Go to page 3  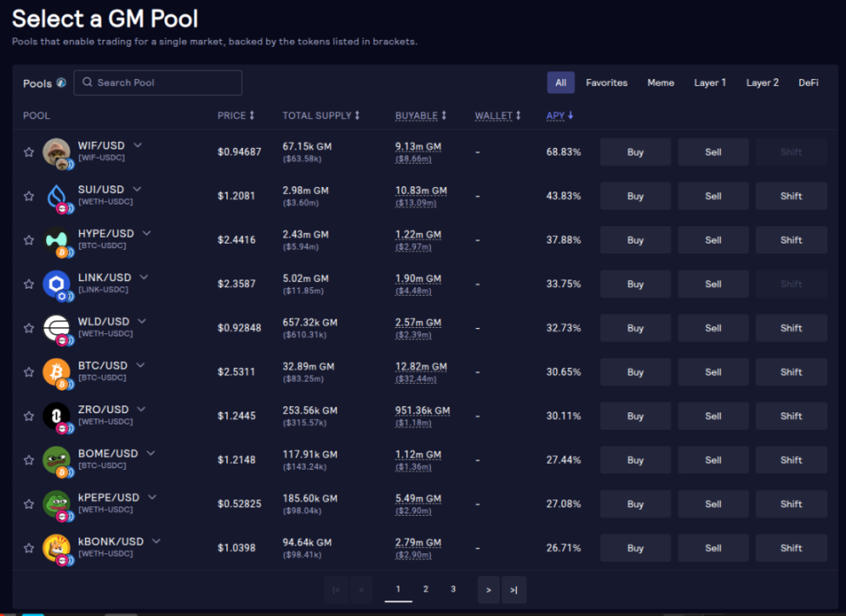pyautogui.click(x=453, y=589)
